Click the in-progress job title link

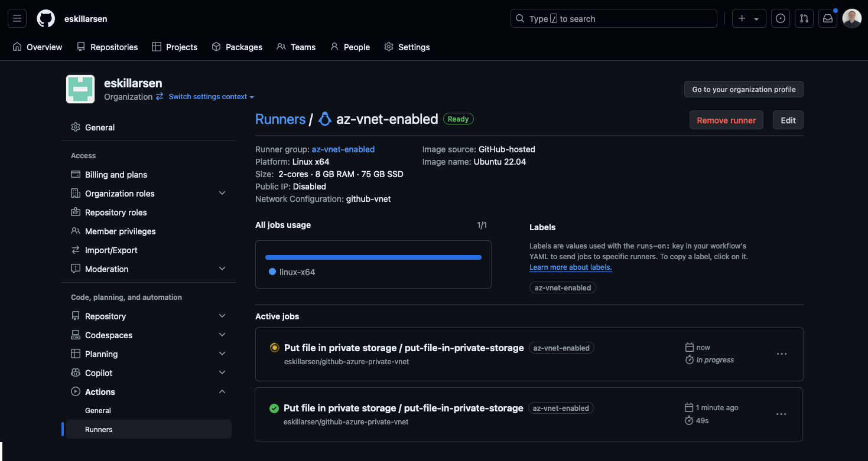point(404,348)
